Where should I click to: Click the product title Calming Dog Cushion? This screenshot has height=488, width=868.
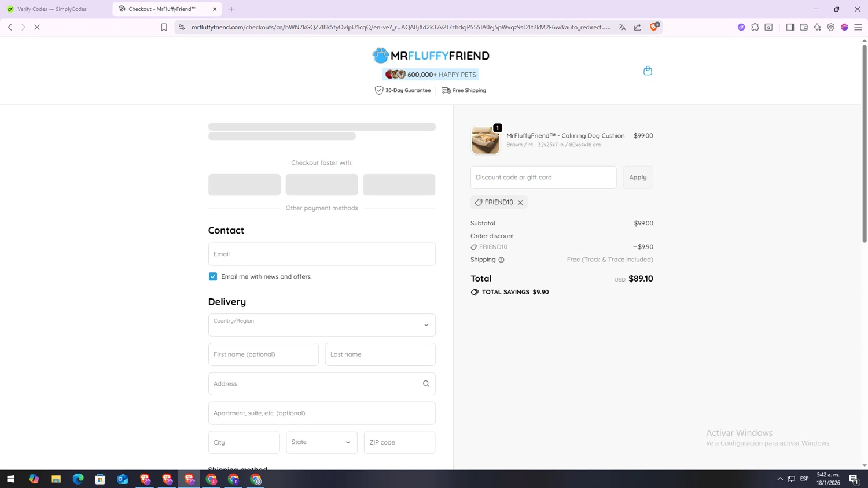565,136
